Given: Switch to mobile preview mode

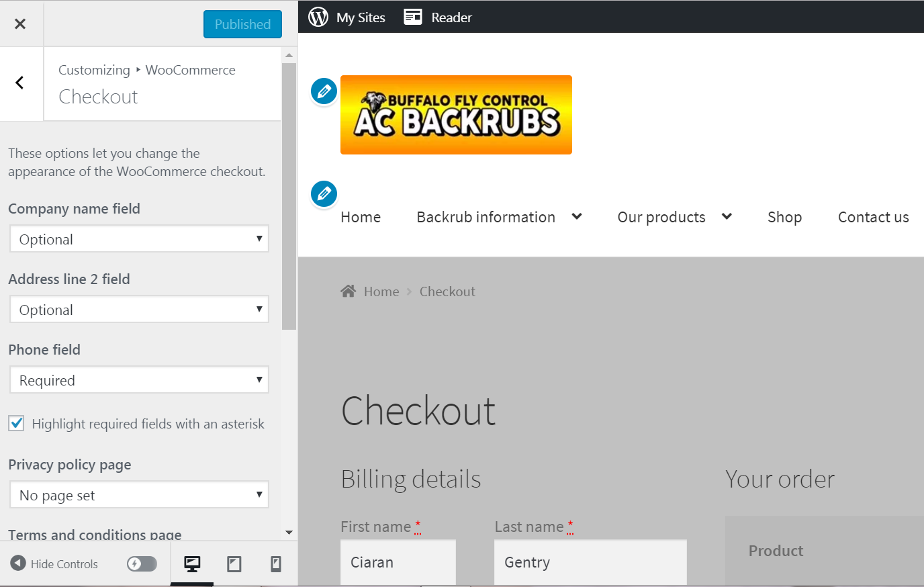Looking at the screenshot, I should [x=275, y=564].
